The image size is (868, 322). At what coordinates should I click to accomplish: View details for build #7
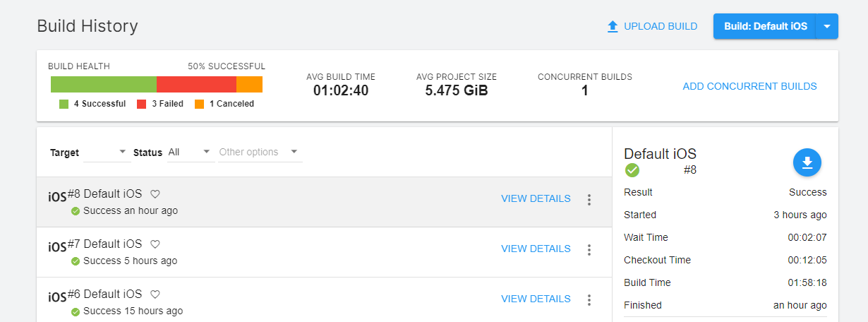pos(536,249)
